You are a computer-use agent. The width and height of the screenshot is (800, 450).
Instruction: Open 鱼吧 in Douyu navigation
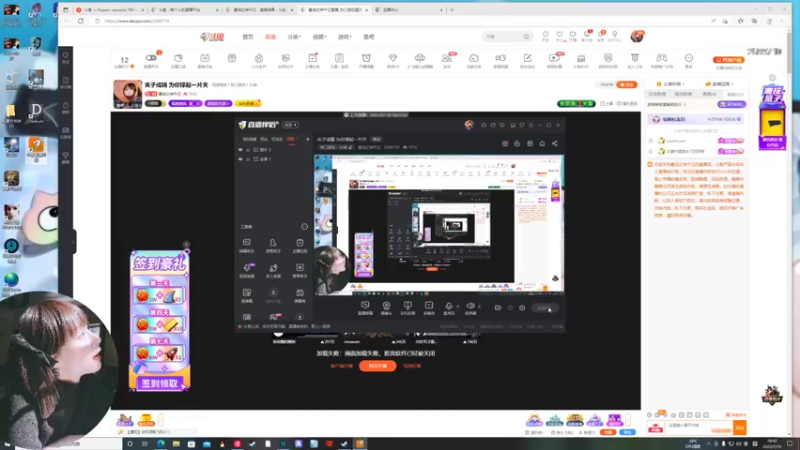(369, 37)
